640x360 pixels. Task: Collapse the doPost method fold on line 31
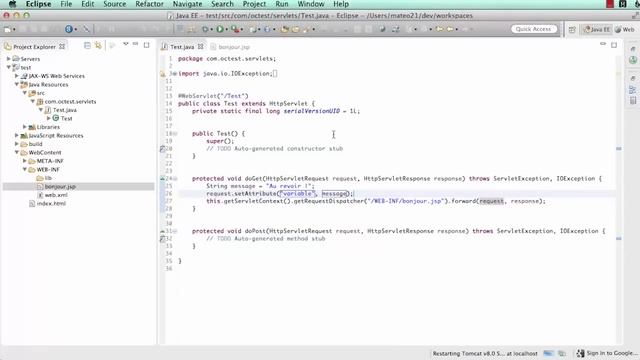[175, 231]
